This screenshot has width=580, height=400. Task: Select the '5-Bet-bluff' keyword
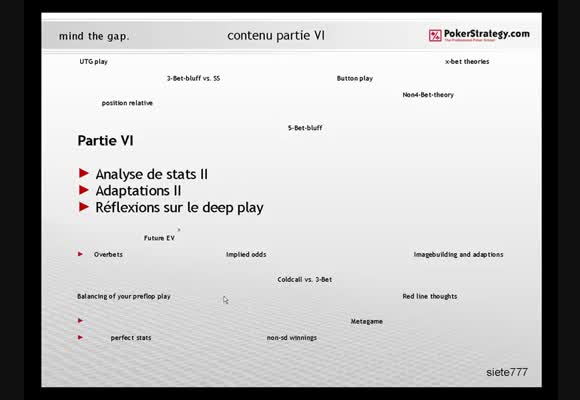pyautogui.click(x=305, y=128)
